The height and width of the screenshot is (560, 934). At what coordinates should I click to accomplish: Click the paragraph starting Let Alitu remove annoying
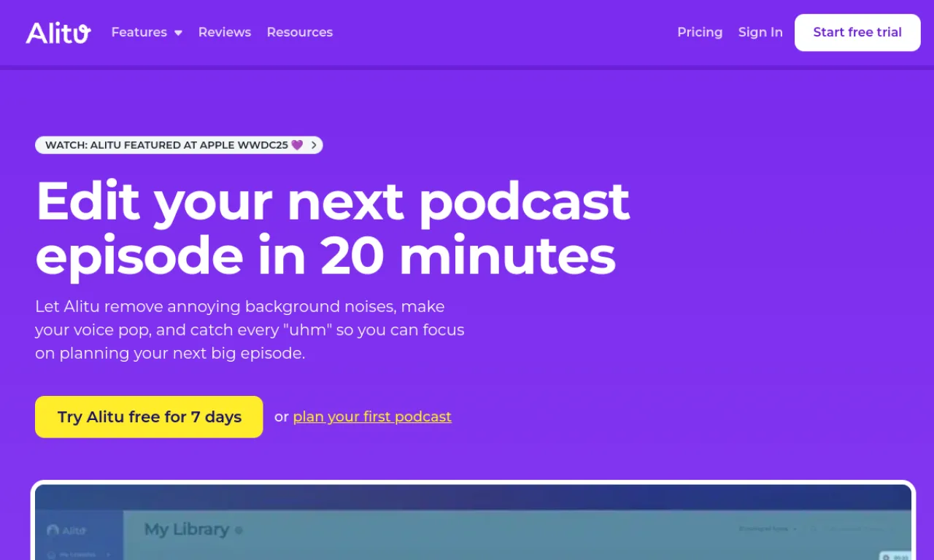pyautogui.click(x=250, y=330)
